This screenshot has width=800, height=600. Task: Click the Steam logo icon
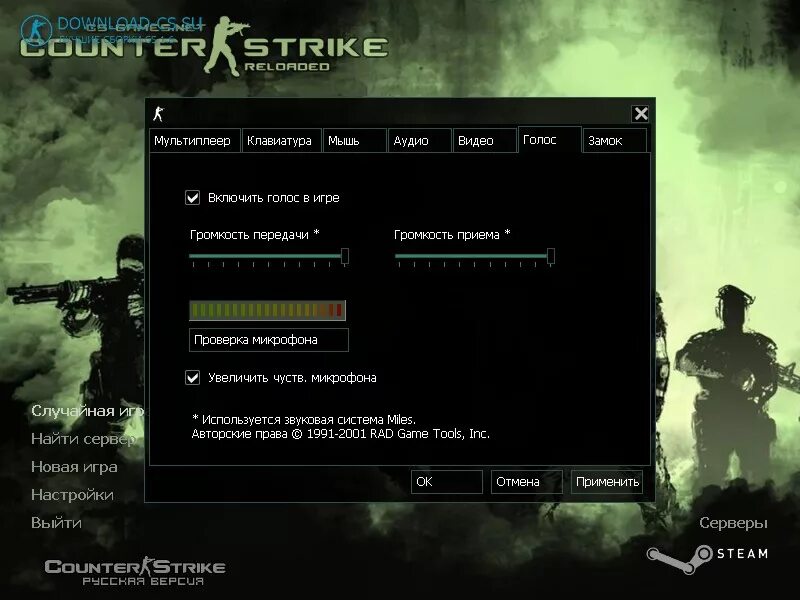point(680,558)
